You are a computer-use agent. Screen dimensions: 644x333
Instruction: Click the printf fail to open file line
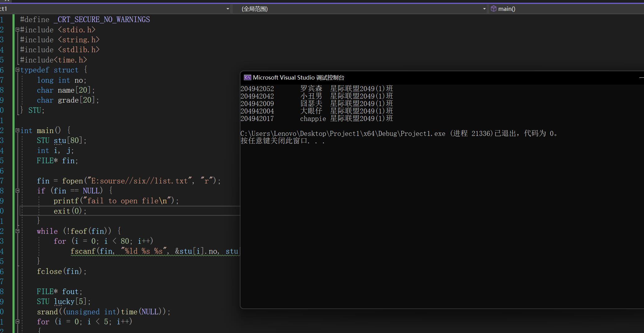click(x=116, y=201)
